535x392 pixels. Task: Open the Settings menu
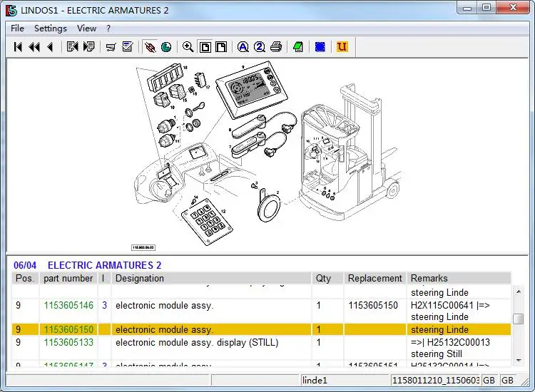pyautogui.click(x=51, y=29)
